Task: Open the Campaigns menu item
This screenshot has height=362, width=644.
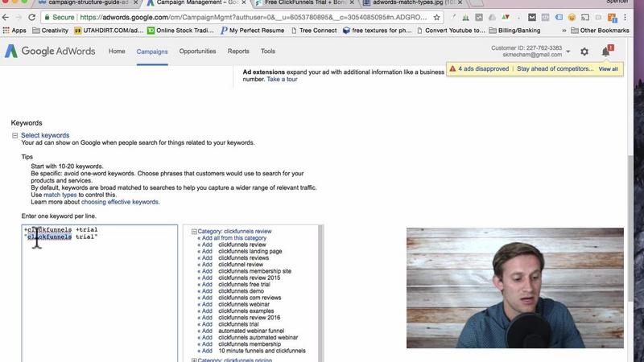Action: [152, 51]
